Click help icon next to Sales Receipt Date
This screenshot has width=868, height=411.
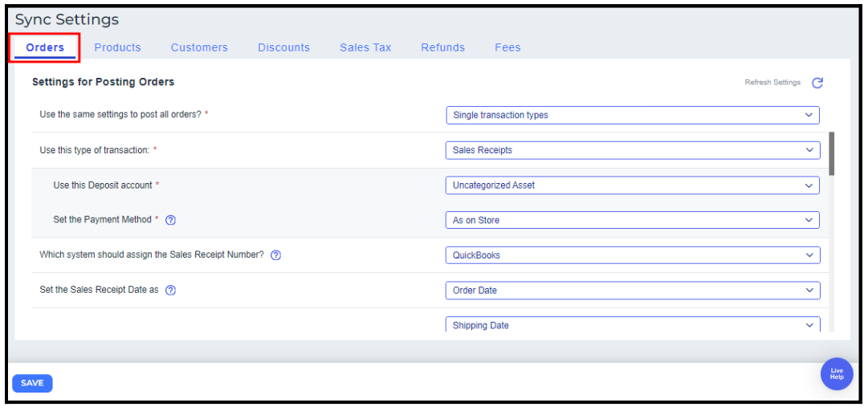click(x=170, y=291)
